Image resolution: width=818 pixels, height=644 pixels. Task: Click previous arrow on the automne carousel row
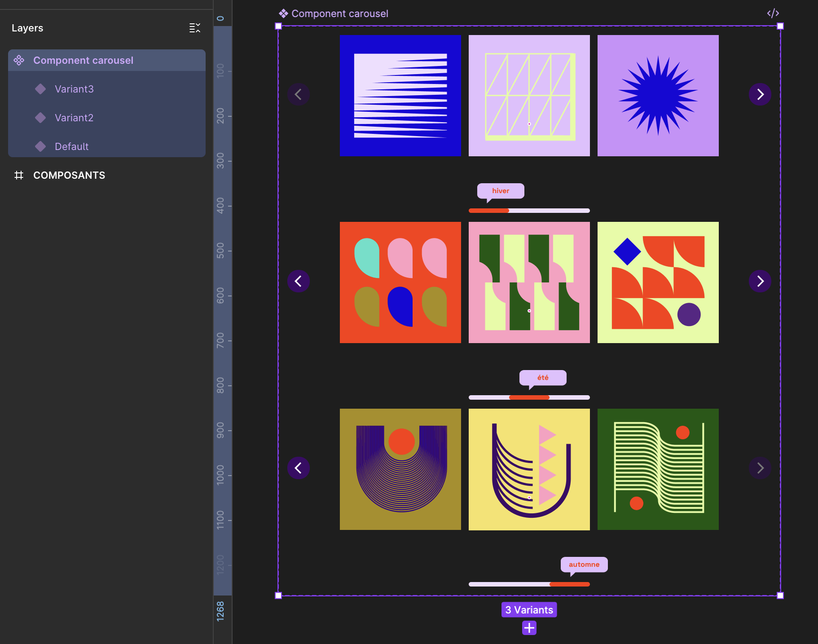click(299, 468)
